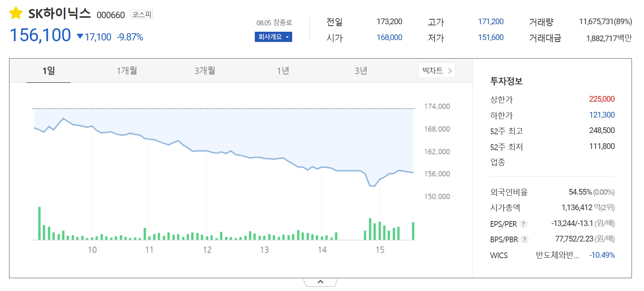Click the 거래량 value 11,675,731(89%)
The image size is (644, 291).
click(x=605, y=22)
